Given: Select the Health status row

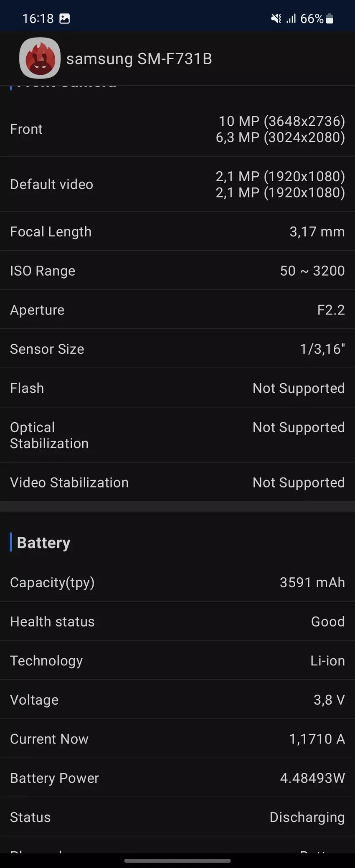Looking at the screenshot, I should pyautogui.click(x=177, y=622).
